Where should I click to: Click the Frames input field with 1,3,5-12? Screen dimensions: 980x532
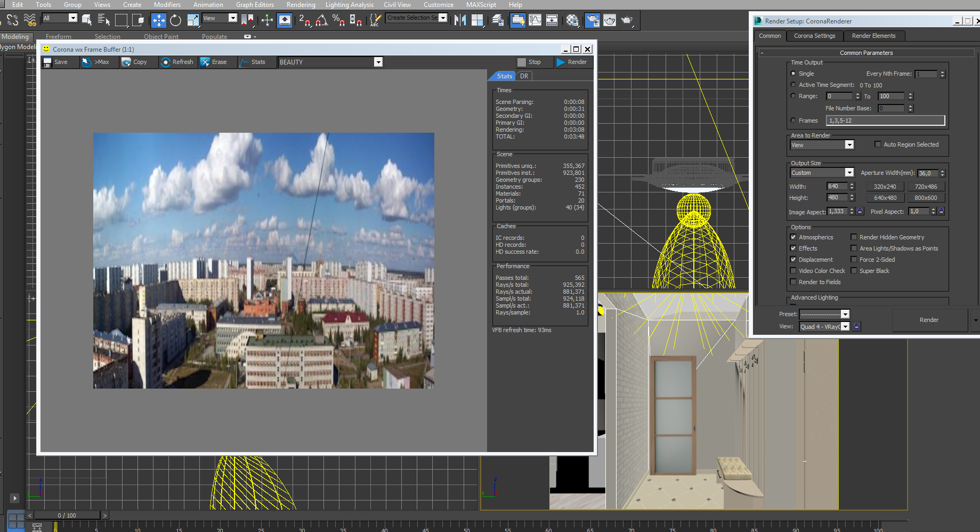(885, 120)
